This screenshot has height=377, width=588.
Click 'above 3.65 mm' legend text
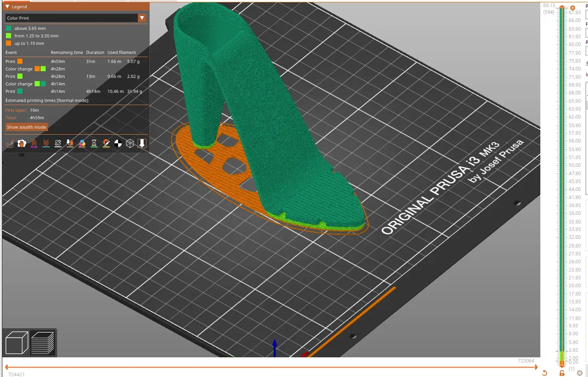(x=30, y=28)
